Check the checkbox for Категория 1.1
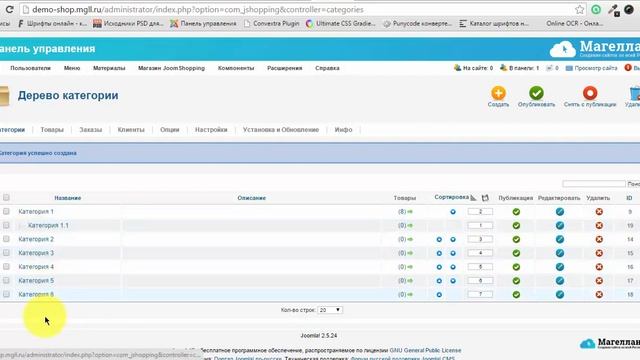This screenshot has width=640, height=360. (6, 225)
